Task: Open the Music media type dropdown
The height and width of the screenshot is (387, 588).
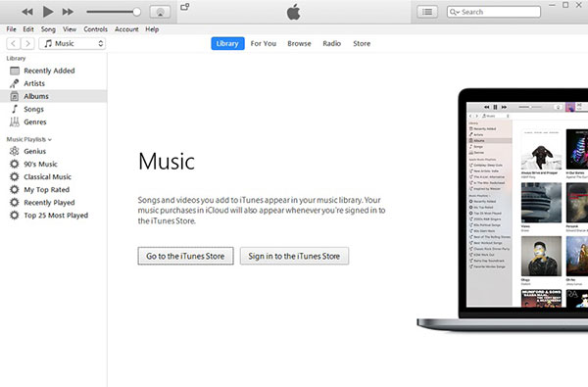Action: 72,43
